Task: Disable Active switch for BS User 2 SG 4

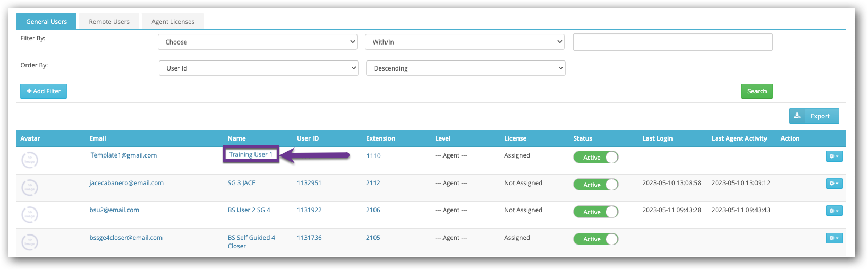Action: pos(595,212)
